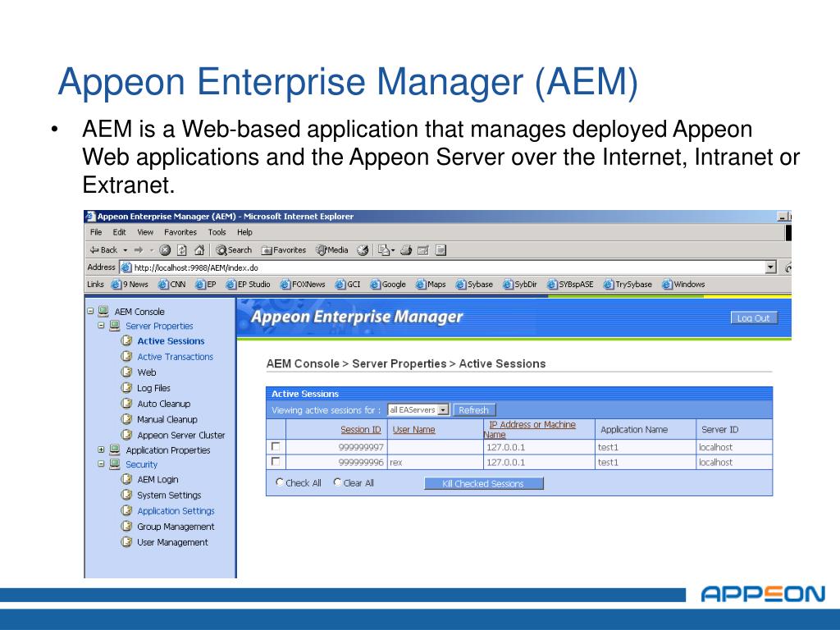Collapse the AEM Console tree node

click(x=90, y=311)
